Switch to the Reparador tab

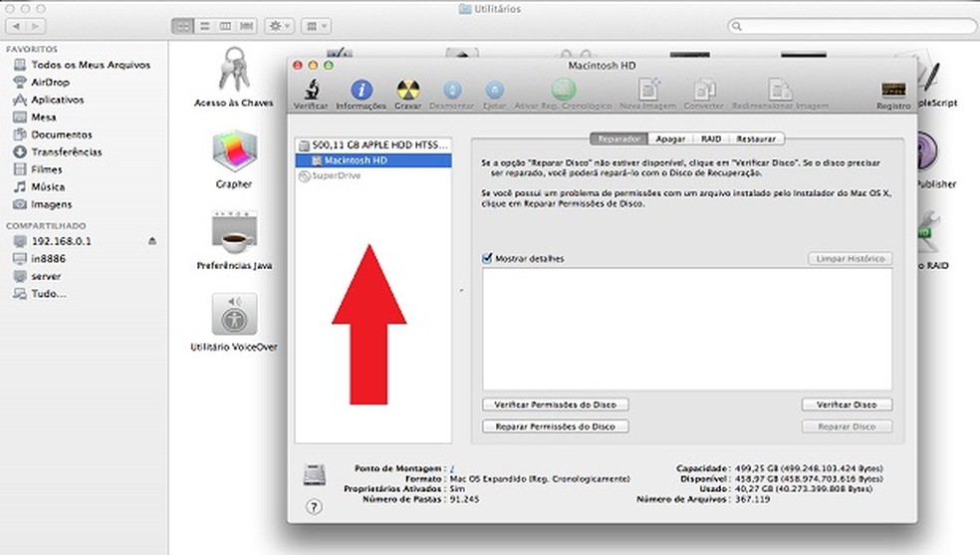pyautogui.click(x=618, y=139)
